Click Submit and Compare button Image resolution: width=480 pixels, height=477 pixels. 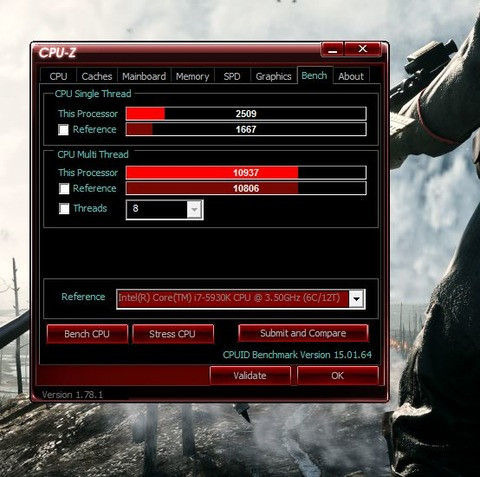point(303,333)
